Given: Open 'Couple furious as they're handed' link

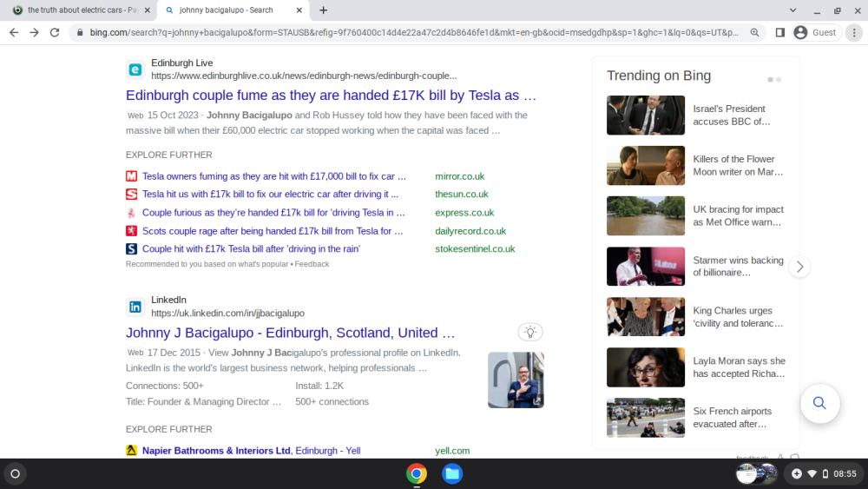Looking at the screenshot, I should click(273, 213).
